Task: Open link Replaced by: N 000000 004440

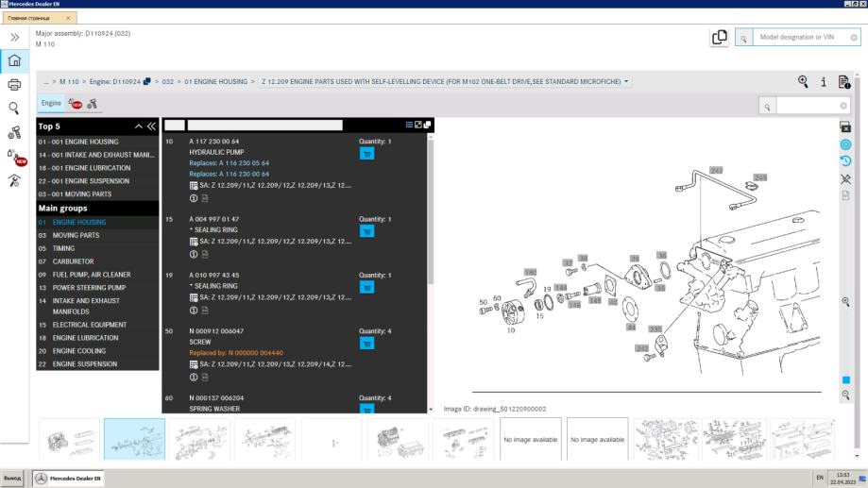Action: click(236, 353)
